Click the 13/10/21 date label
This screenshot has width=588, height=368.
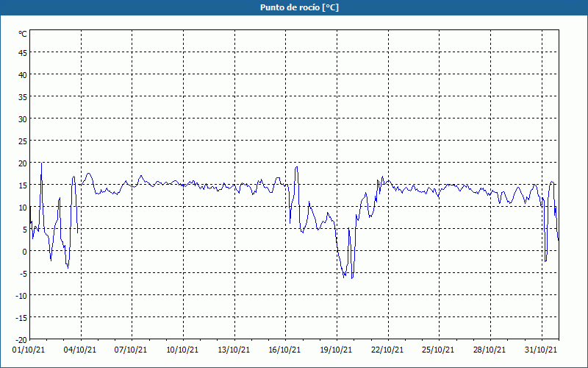234,350
